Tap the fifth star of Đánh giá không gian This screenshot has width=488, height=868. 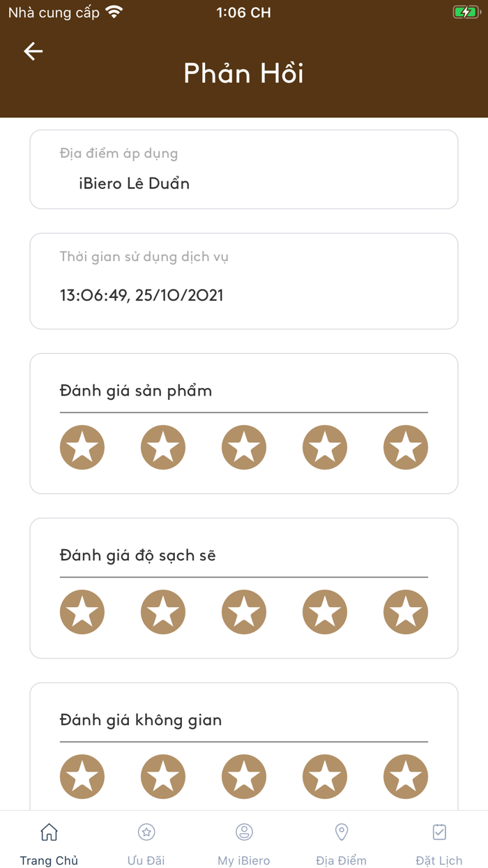(405, 776)
